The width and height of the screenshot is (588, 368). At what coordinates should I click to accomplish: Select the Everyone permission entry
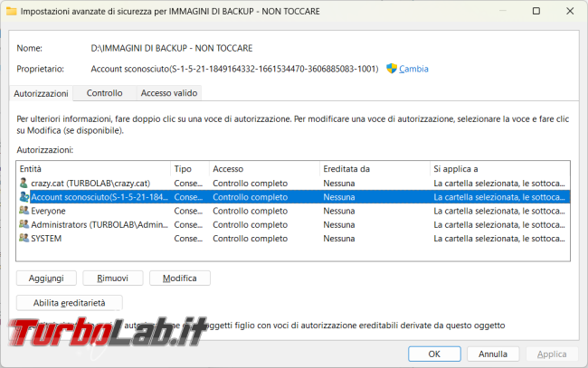(293, 211)
